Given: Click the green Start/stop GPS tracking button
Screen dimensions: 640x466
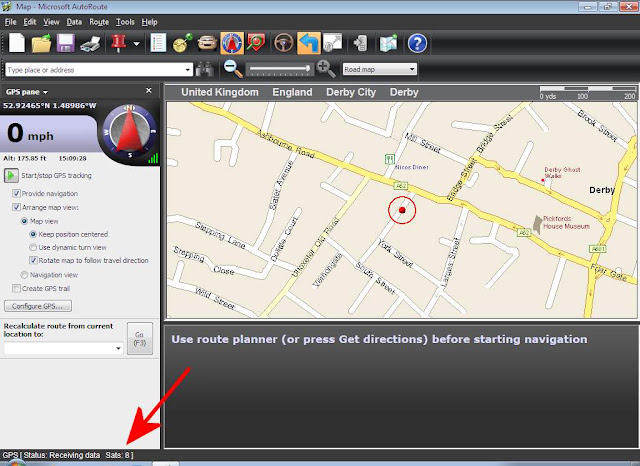Looking at the screenshot, I should click(x=11, y=175).
